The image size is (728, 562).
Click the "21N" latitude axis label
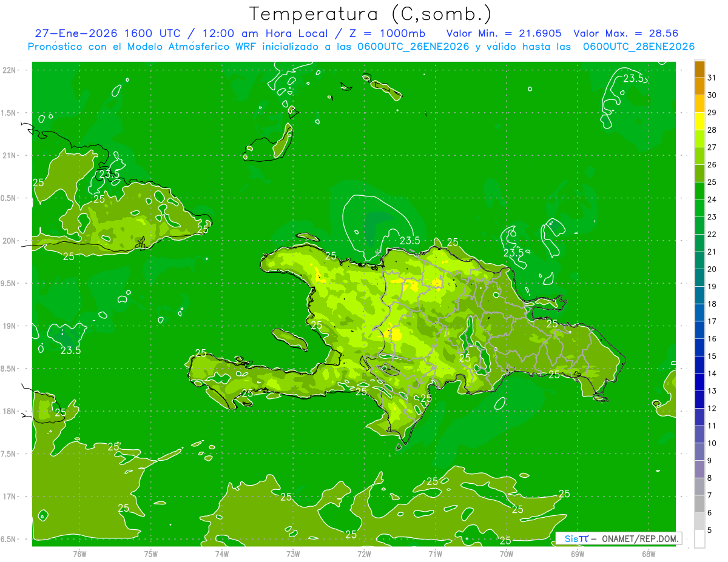click(10, 155)
